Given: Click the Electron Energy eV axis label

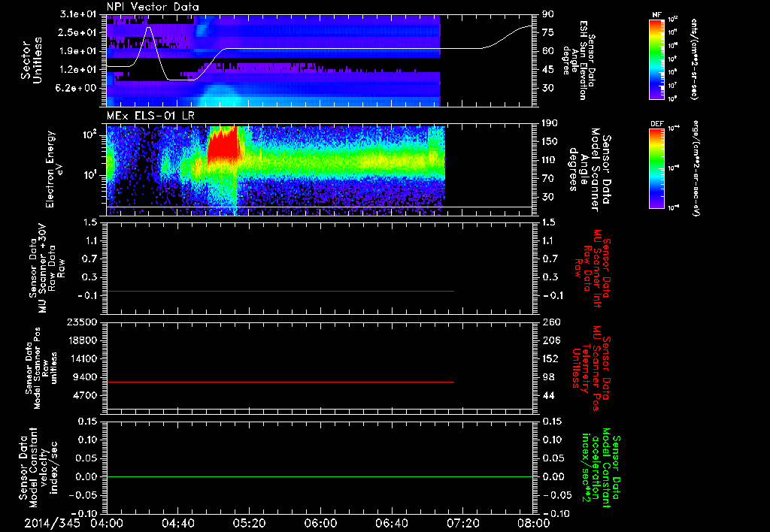Looking at the screenshot, I should pyautogui.click(x=55, y=169).
